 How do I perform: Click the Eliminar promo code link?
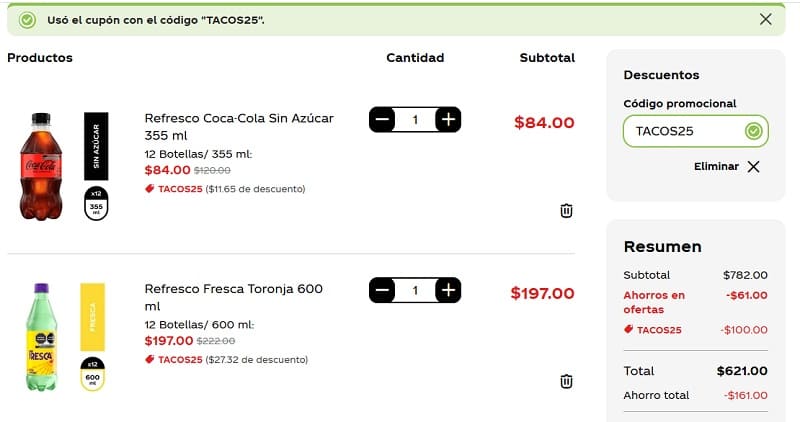(x=716, y=166)
